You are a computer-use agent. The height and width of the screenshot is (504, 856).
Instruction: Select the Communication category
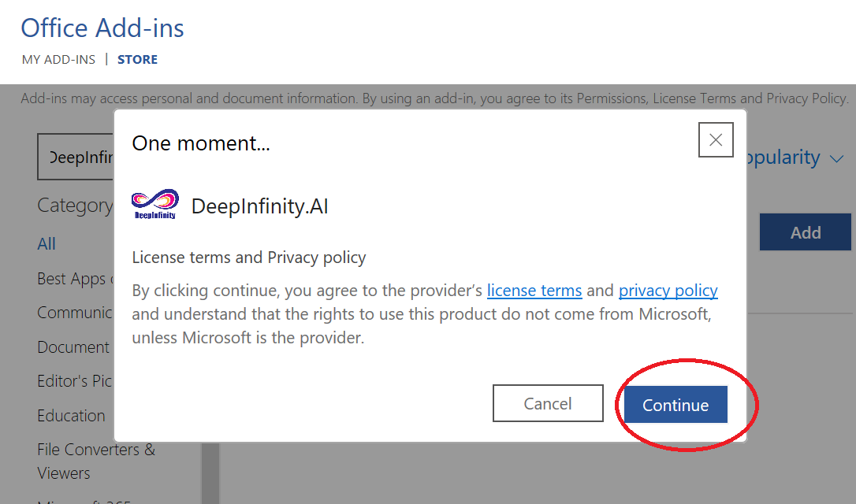76,312
